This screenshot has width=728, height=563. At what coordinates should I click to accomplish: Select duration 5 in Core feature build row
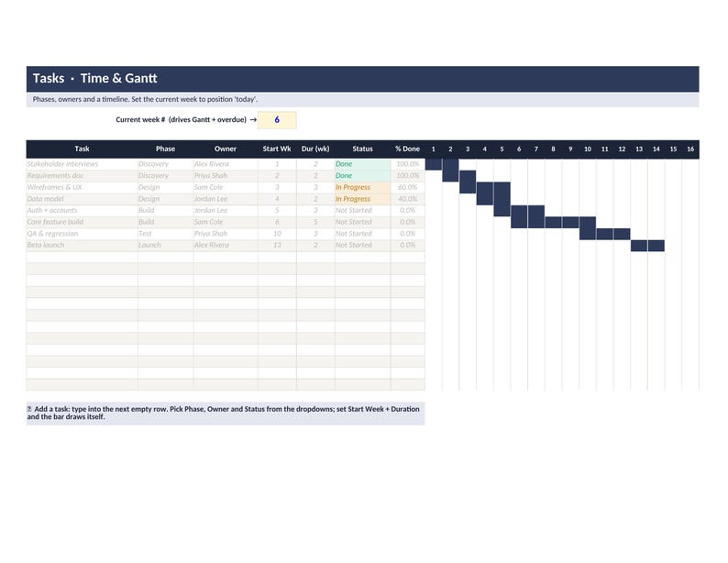coord(315,222)
